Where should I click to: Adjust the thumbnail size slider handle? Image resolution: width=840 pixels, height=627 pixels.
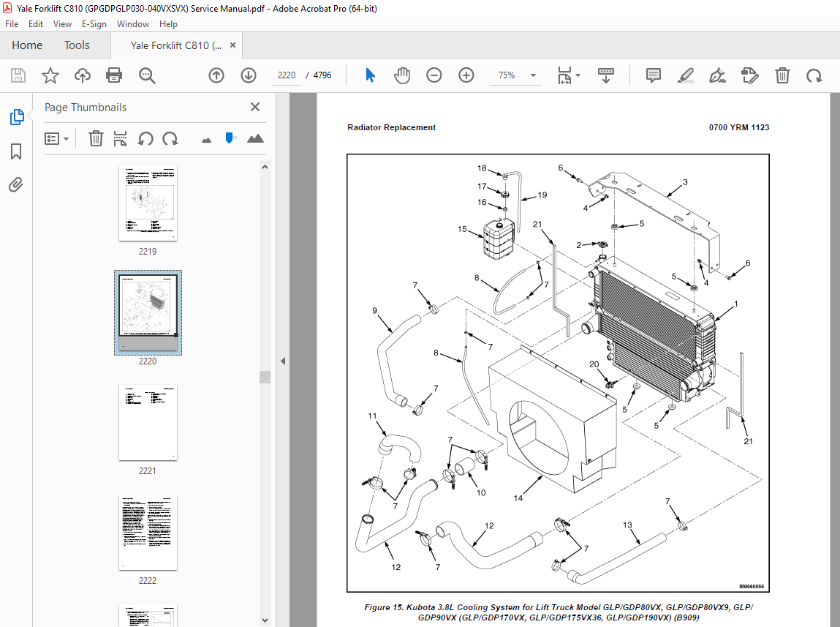(x=230, y=138)
